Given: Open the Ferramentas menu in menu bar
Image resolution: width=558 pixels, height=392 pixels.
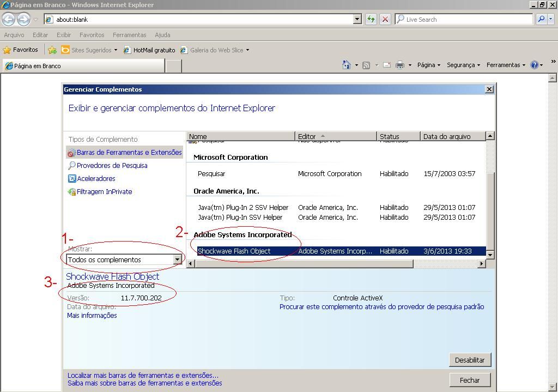Looking at the screenshot, I should coord(130,35).
